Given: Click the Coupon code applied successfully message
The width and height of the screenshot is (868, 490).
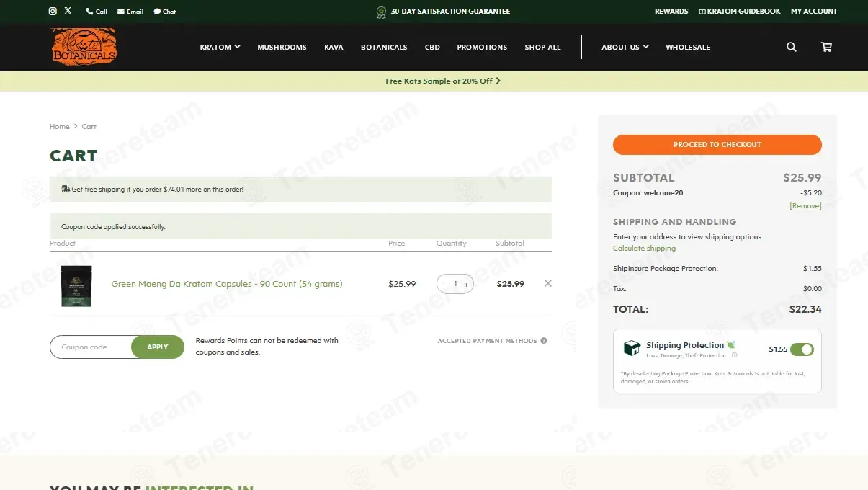Looking at the screenshot, I should [x=113, y=226].
